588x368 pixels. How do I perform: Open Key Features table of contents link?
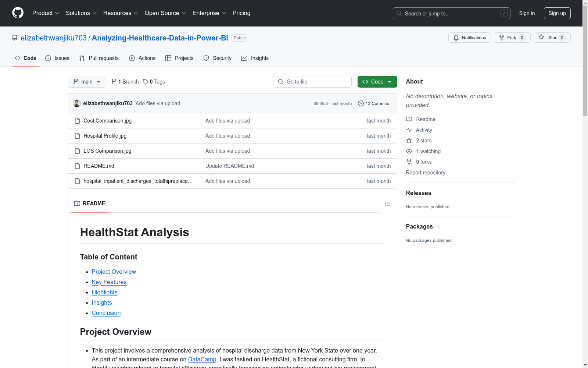tap(109, 282)
